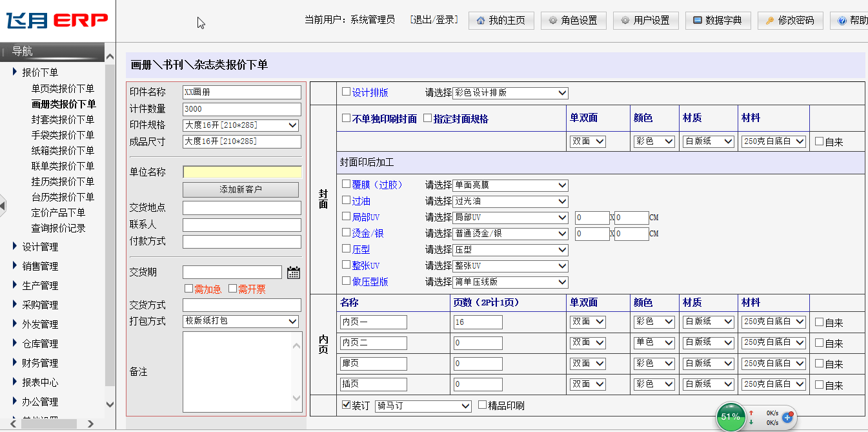The width and height of the screenshot is (868, 432).
Task: Click the blue plus icon on network widget
Action: (787, 418)
